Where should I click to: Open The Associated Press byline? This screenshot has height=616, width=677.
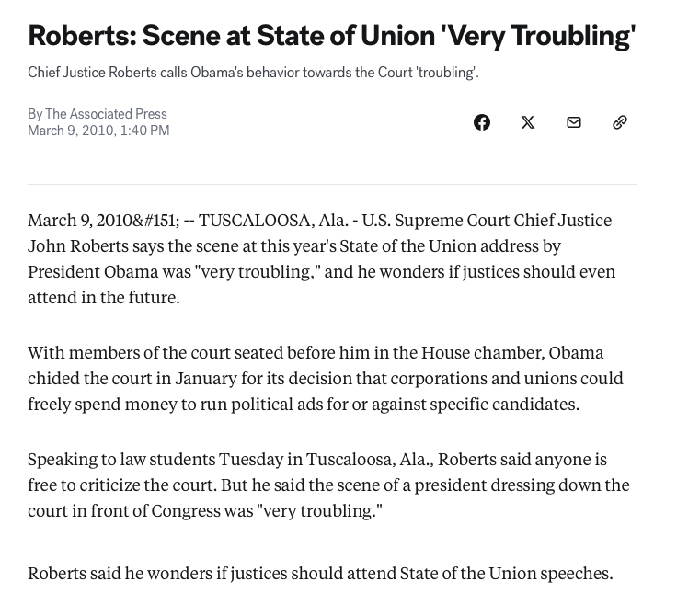[x=106, y=114]
